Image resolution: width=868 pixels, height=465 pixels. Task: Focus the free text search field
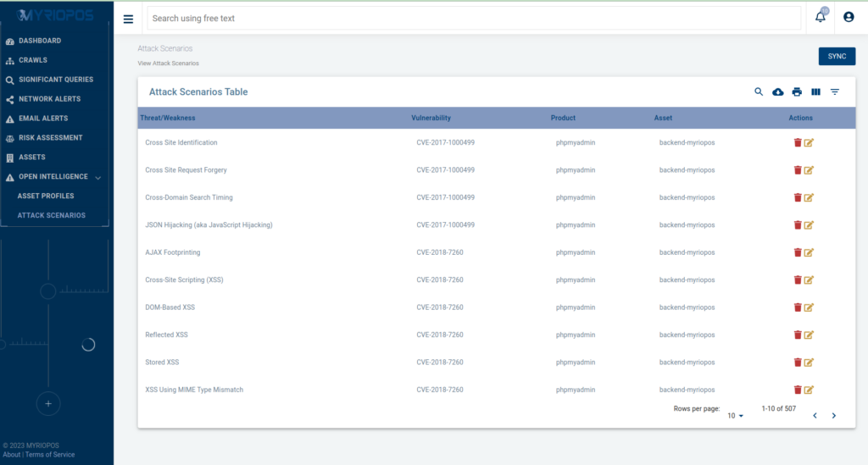pos(474,19)
